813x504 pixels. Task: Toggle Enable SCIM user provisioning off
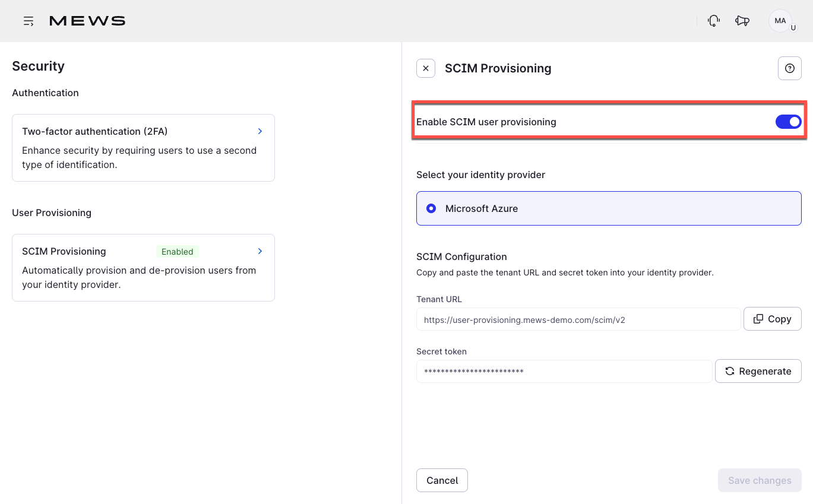788,121
